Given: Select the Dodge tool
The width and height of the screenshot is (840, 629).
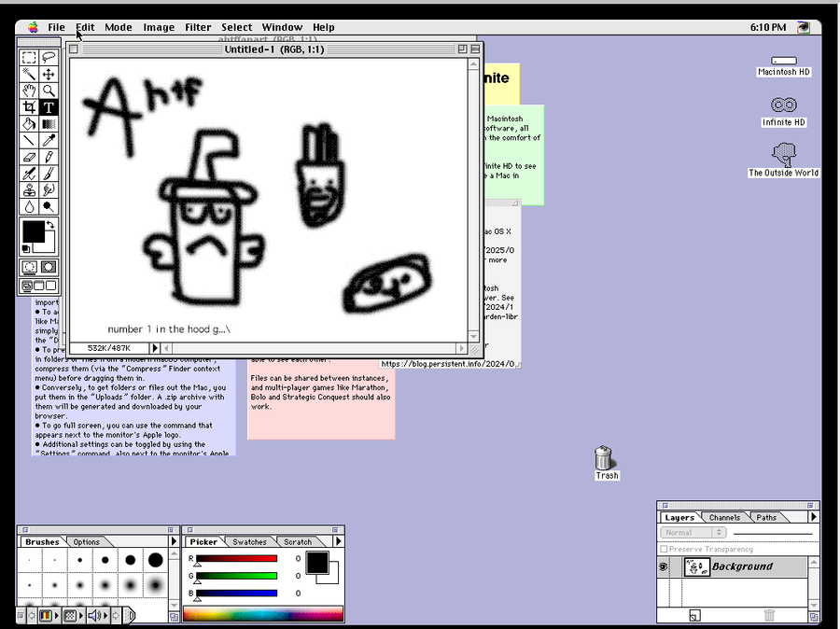Looking at the screenshot, I should pos(49,207).
